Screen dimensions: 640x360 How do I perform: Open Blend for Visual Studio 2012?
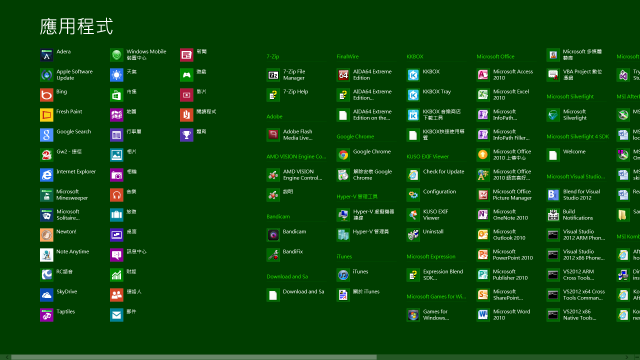click(x=553, y=195)
